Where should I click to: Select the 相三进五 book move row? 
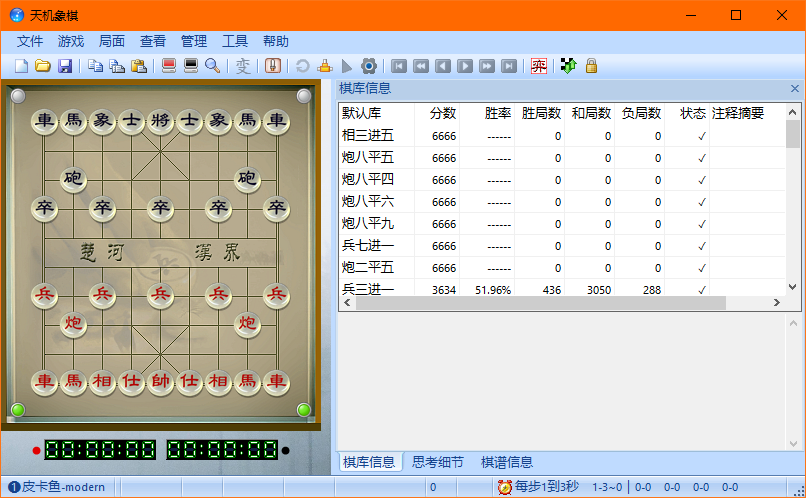[x=562, y=136]
